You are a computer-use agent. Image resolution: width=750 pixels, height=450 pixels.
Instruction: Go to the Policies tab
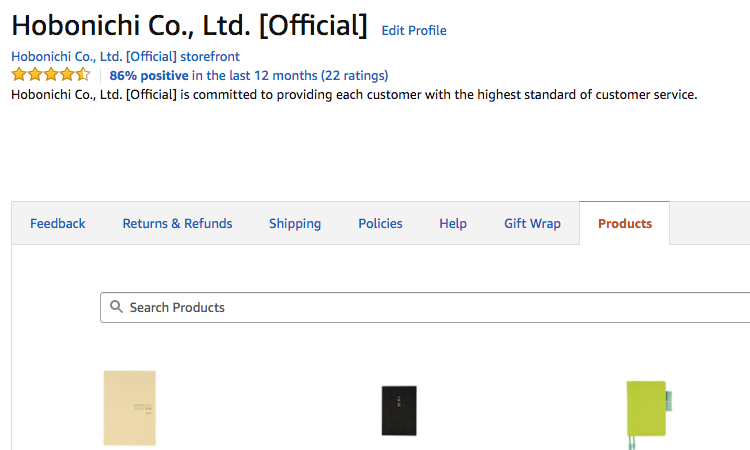(x=380, y=223)
